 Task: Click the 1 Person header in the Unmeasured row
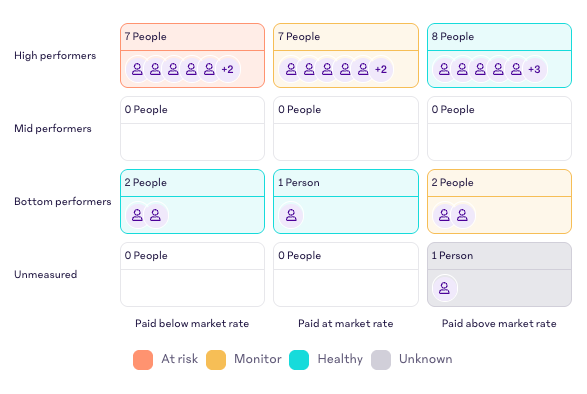pyautogui.click(x=499, y=256)
